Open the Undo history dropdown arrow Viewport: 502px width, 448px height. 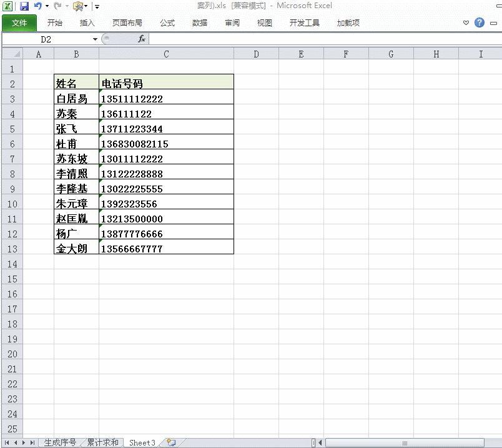47,6
